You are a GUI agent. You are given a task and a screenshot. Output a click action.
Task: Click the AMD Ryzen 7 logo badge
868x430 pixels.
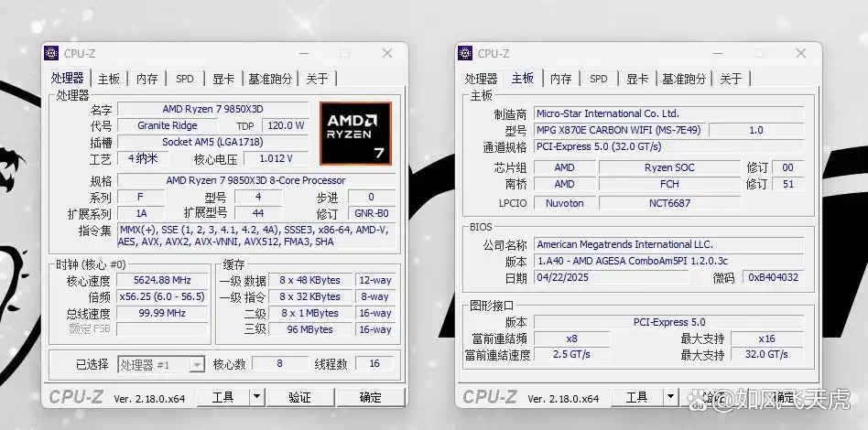tap(355, 134)
